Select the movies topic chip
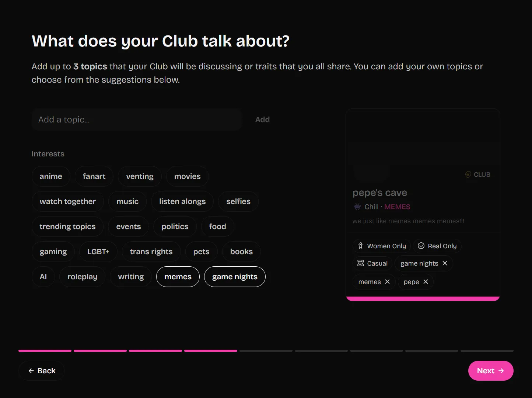532x398 pixels. [188, 176]
